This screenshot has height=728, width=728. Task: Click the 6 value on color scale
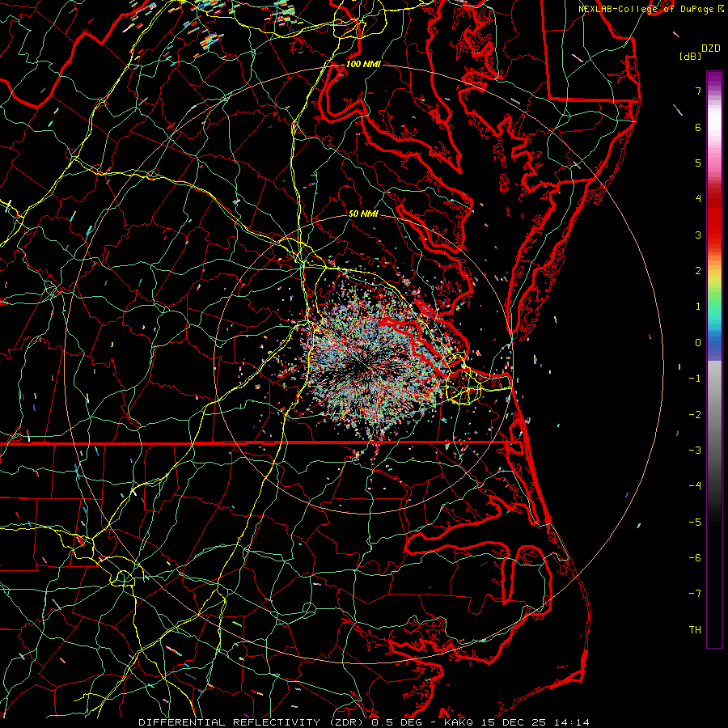[698, 127]
